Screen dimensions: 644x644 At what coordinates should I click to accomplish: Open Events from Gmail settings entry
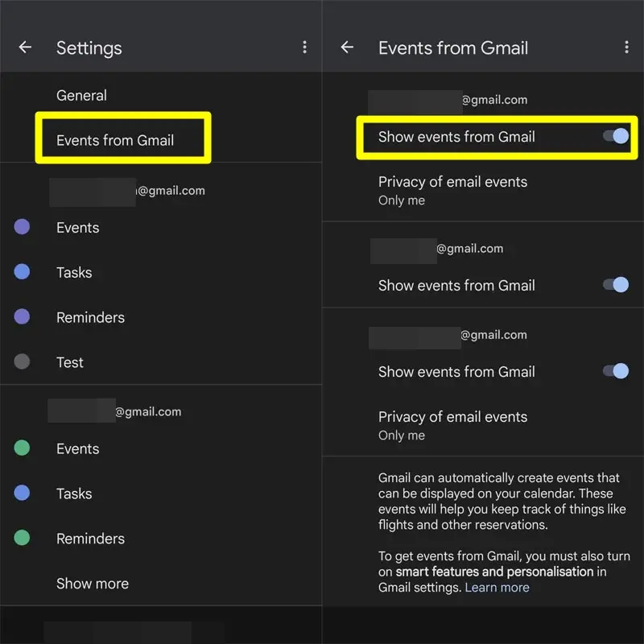160,140
